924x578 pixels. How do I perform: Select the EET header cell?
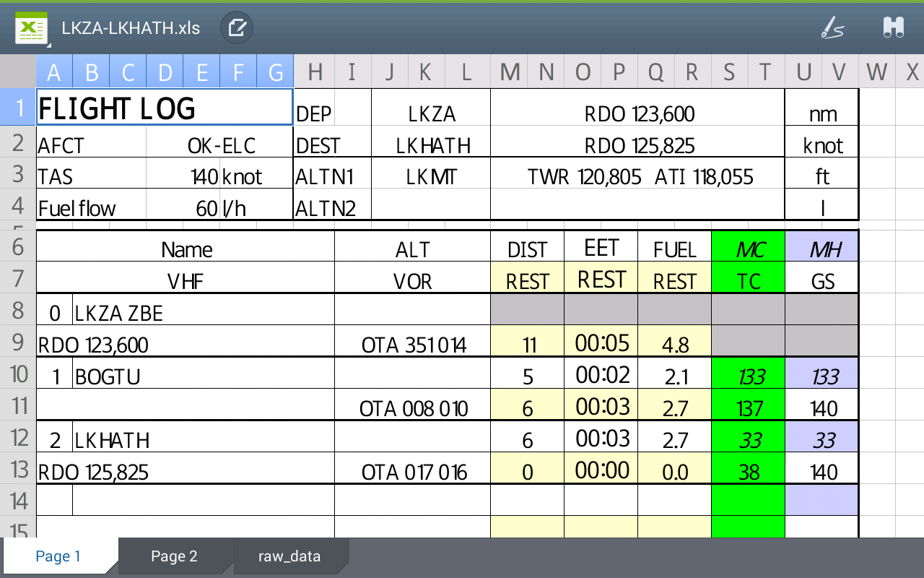[x=601, y=248]
